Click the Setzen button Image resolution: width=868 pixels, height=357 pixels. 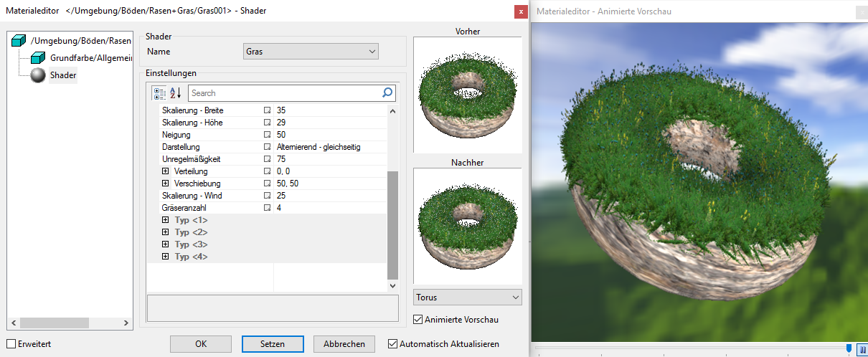pyautogui.click(x=273, y=343)
